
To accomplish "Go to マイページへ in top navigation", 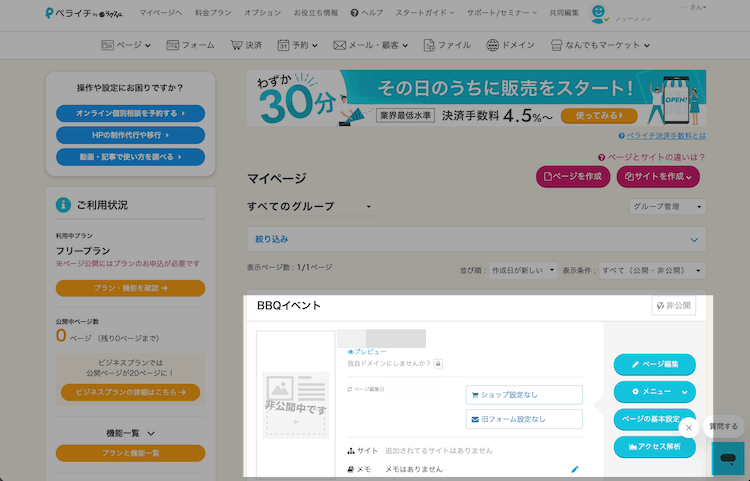I will 161,13.
